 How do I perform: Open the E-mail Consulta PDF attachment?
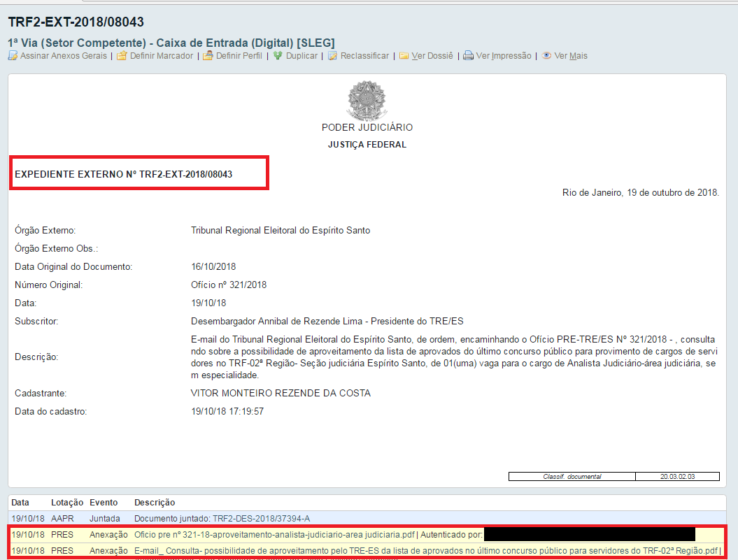[x=425, y=551]
